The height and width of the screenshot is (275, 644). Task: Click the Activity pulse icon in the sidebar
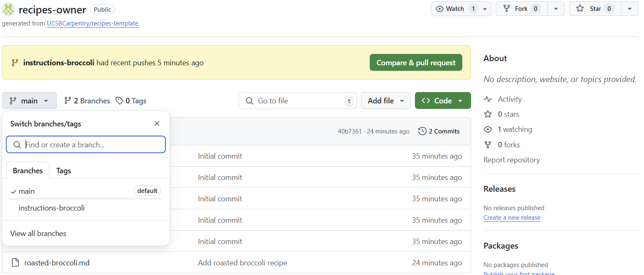click(488, 99)
